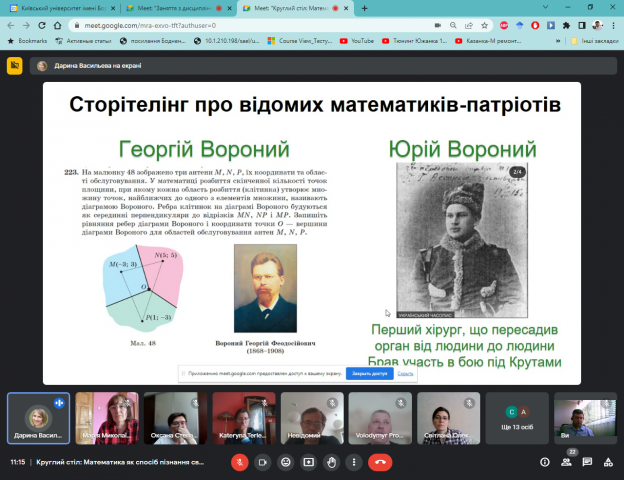
Task: Click the 'Закрыть доступ' button
Action: [369, 373]
